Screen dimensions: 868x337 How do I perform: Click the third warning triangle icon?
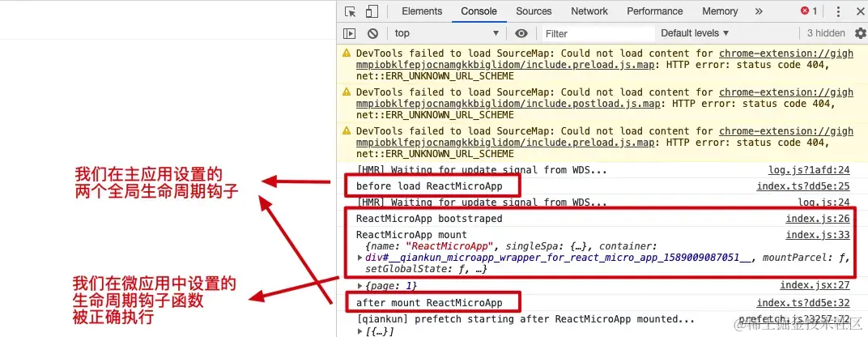coord(347,130)
